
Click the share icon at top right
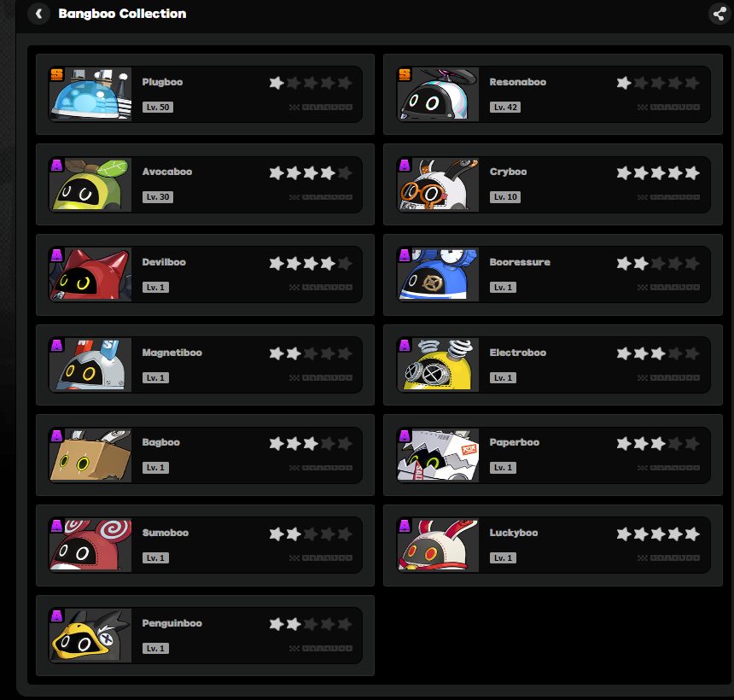[719, 14]
